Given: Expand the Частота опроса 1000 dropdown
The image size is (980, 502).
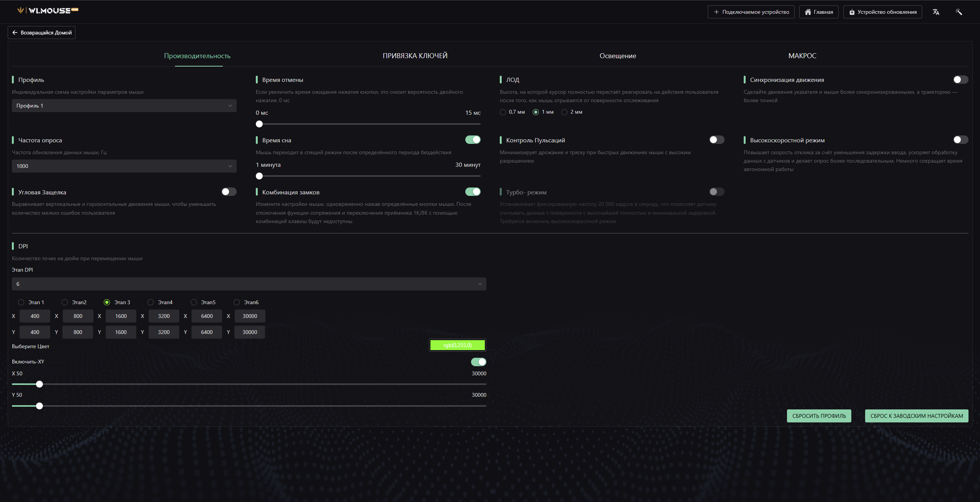Looking at the screenshot, I should coord(124,166).
